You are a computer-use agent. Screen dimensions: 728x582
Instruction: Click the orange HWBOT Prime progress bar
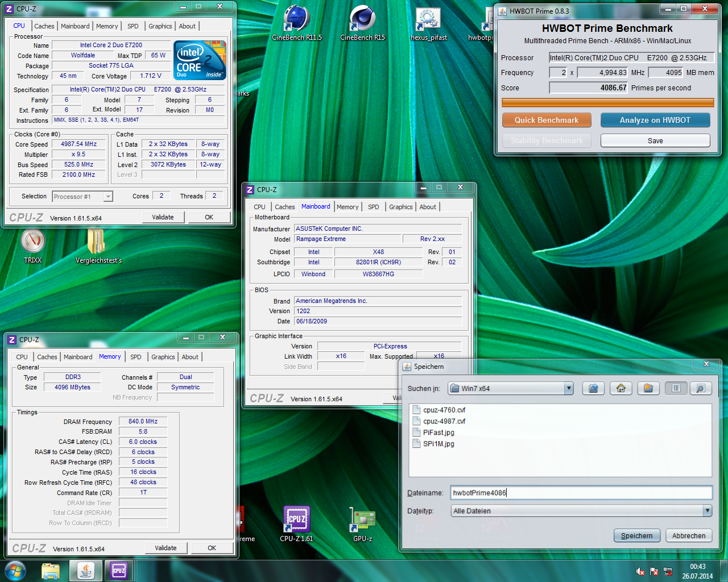tap(607, 102)
